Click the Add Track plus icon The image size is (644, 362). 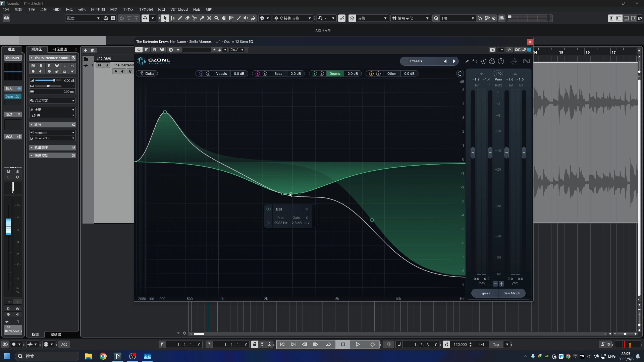[x=86, y=50]
